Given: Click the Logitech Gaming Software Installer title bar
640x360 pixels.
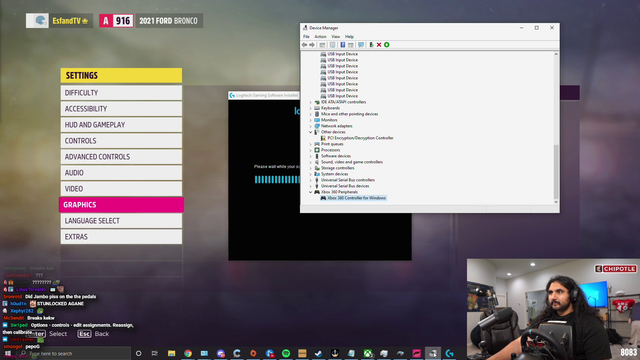Looking at the screenshot, I should pos(264,96).
